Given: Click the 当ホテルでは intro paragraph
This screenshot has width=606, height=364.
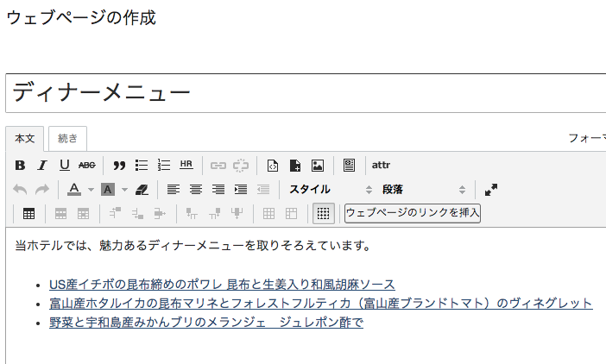Looking at the screenshot, I should [x=193, y=246].
